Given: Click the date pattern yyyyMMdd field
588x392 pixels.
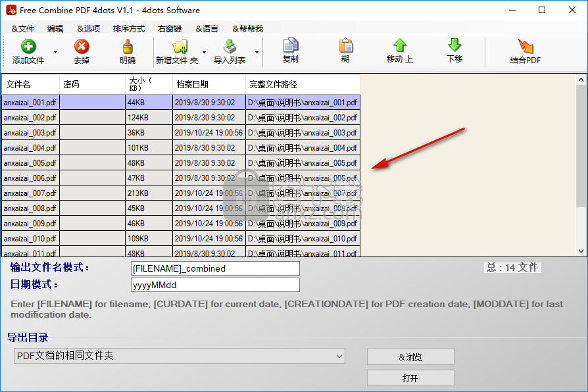Looking at the screenshot, I should tap(215, 285).
